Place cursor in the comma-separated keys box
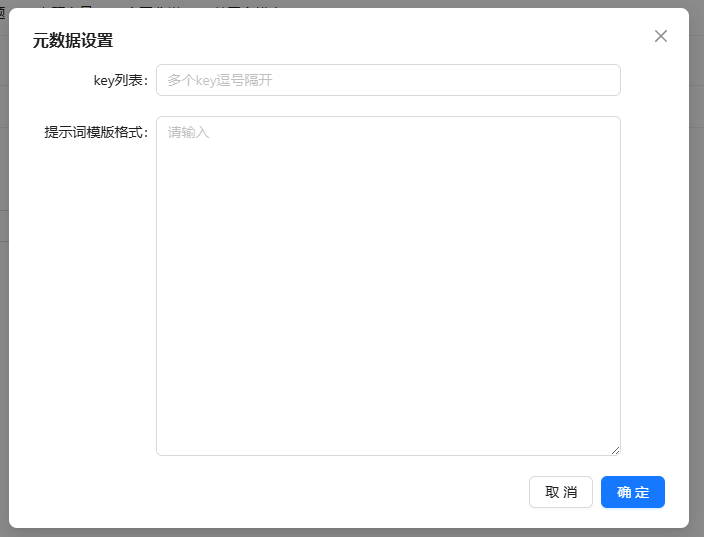This screenshot has width=704, height=537. [388, 80]
